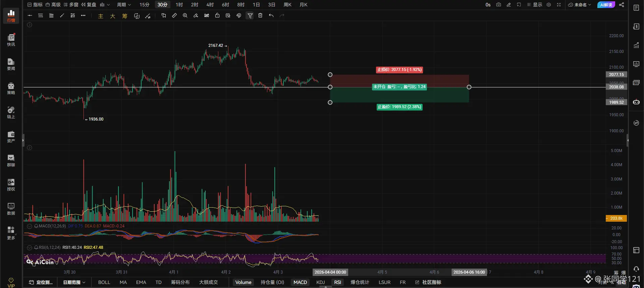Image resolution: width=644 pixels, height=288 pixels.
Task: Click the position tool entry-line right handle
Action: point(469,87)
